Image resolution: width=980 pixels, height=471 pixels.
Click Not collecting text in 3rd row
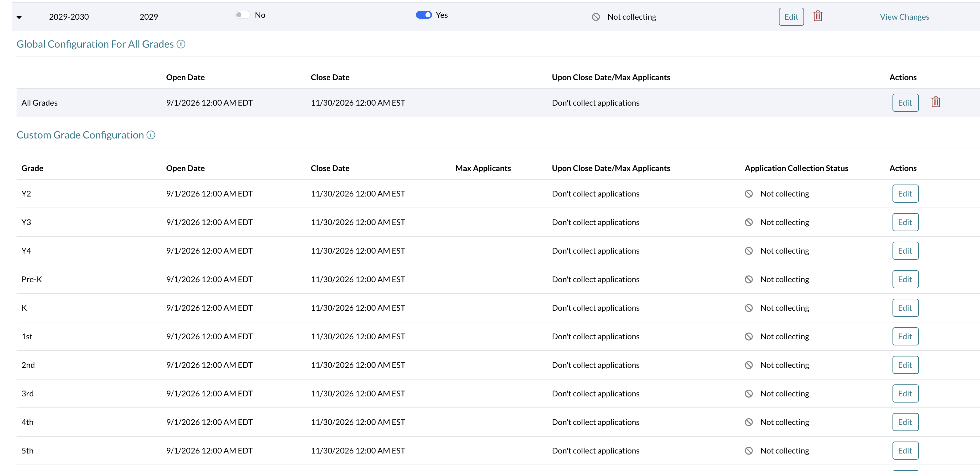[784, 393]
